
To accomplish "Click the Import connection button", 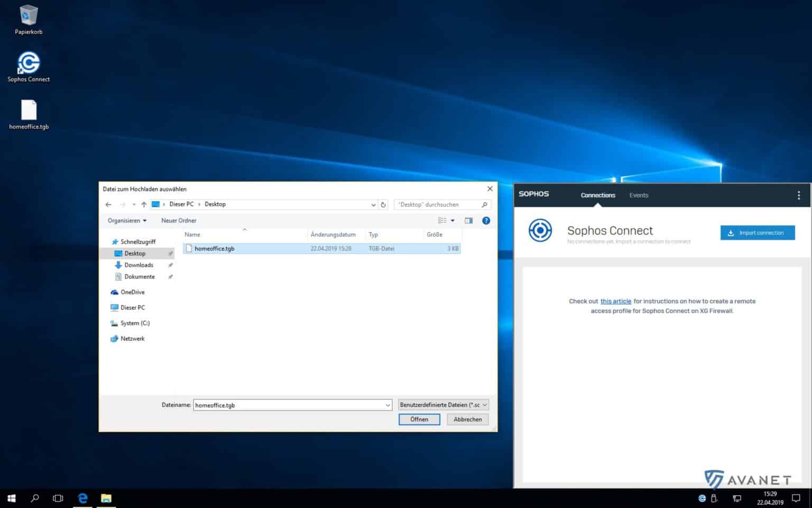I will [758, 233].
